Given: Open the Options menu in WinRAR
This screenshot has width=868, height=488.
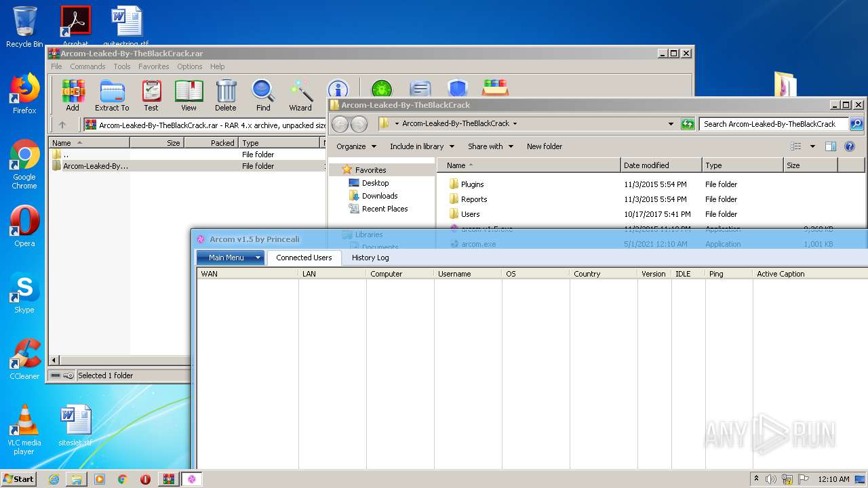Looking at the screenshot, I should [x=190, y=66].
